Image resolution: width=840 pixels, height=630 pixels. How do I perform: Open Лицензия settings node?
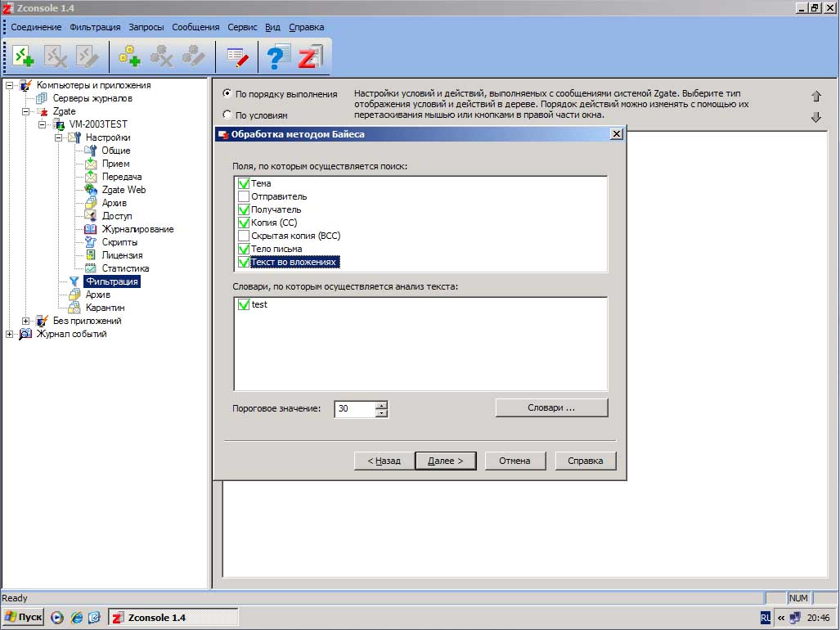(122, 255)
